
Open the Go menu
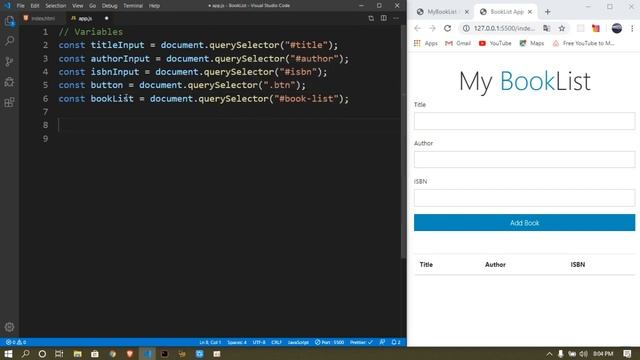[93, 6]
